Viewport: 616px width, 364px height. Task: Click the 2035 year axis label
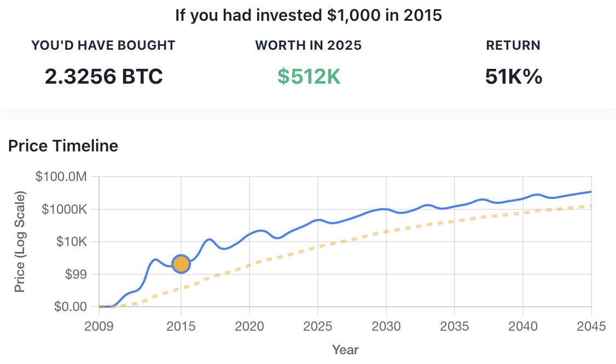454,326
